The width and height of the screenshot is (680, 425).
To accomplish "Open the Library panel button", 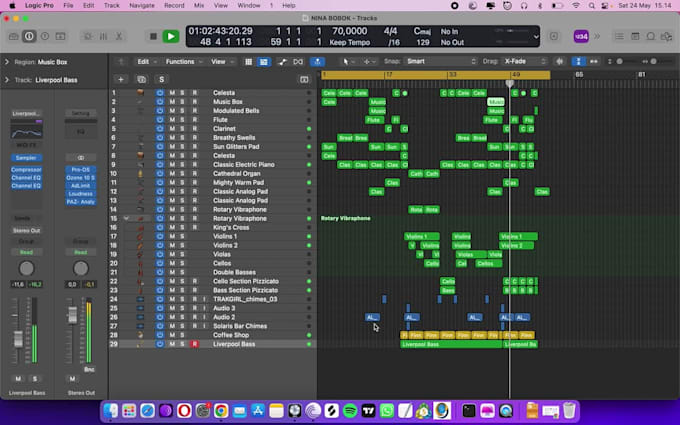I will (x=13, y=36).
